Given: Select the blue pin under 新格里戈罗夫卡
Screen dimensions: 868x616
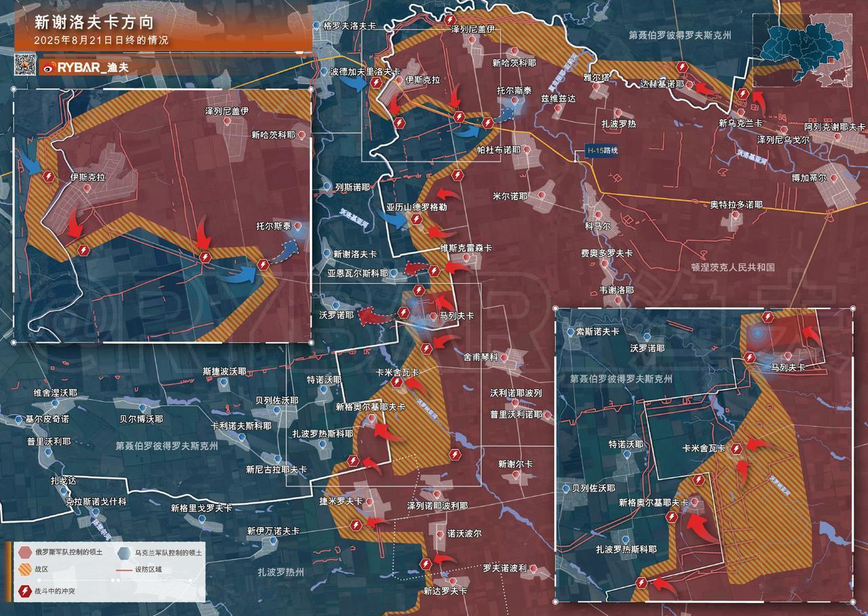Looking at the screenshot, I should coord(203,519).
